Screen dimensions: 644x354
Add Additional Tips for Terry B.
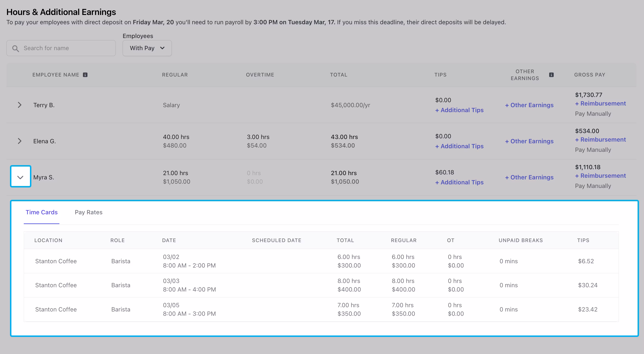click(459, 110)
